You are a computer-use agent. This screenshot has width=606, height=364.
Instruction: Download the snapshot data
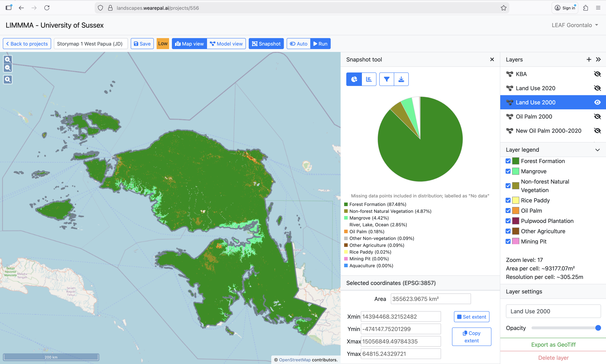[x=401, y=79]
